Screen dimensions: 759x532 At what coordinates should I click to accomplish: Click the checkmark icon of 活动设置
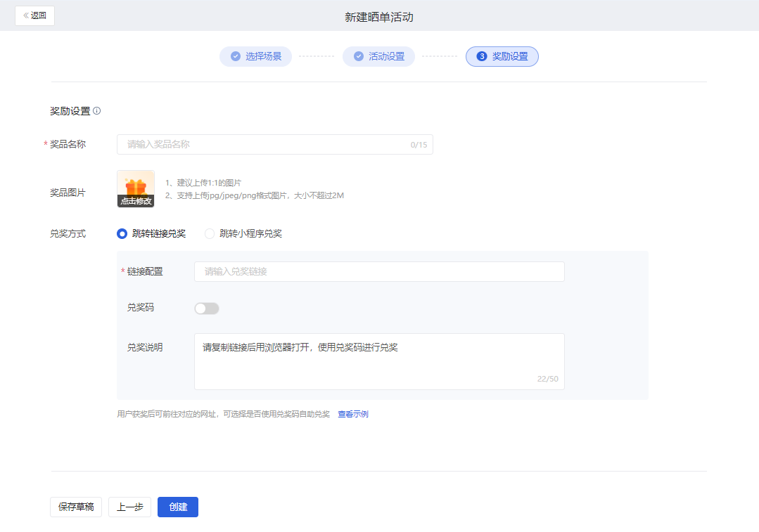click(359, 57)
